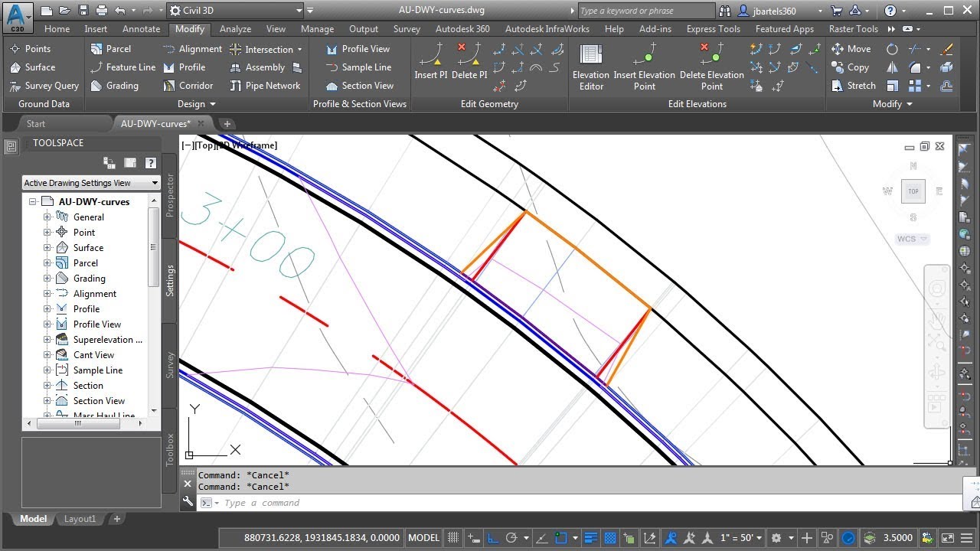Expand the Design panel dropdown
Viewport: 980px width, 551px height.
click(x=197, y=104)
